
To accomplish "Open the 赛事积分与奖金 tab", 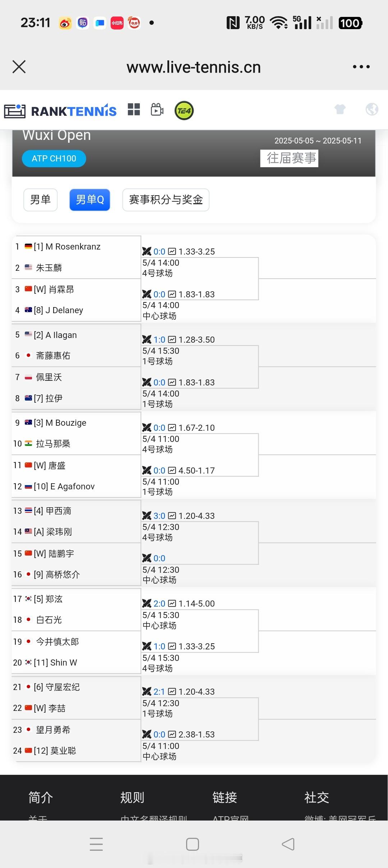I will (x=166, y=200).
